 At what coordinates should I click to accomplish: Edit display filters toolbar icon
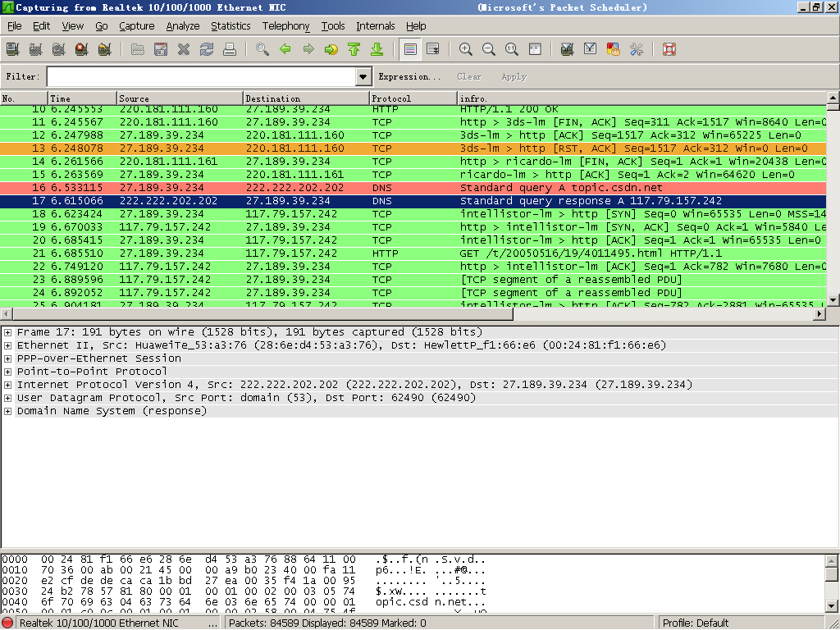click(591, 49)
